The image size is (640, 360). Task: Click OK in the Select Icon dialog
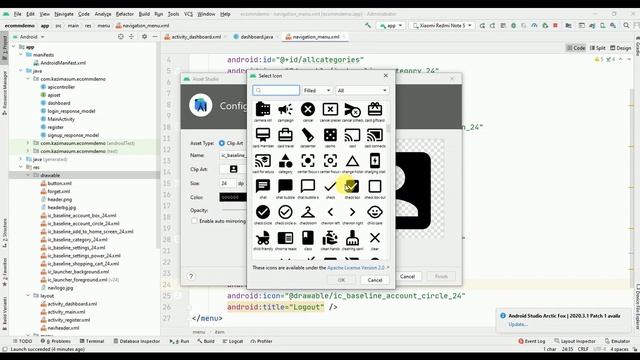342,280
